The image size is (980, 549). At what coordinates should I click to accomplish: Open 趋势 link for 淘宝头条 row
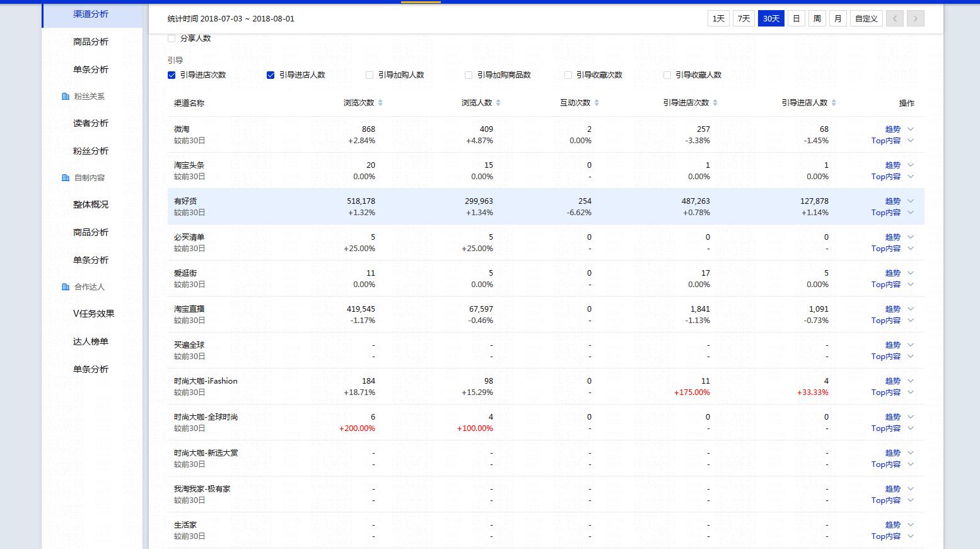[x=892, y=165]
